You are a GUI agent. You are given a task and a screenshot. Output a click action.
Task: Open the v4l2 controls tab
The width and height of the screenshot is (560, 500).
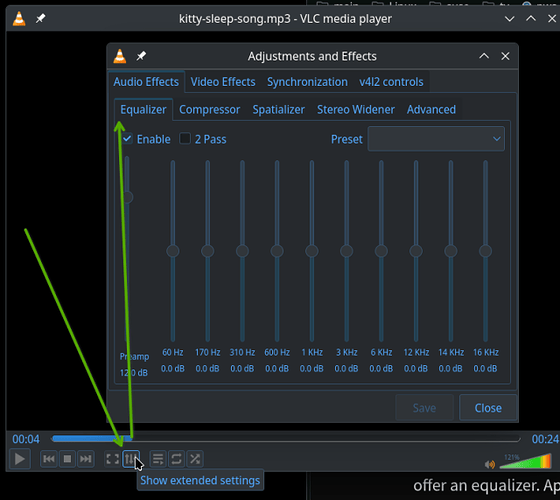pos(391,82)
